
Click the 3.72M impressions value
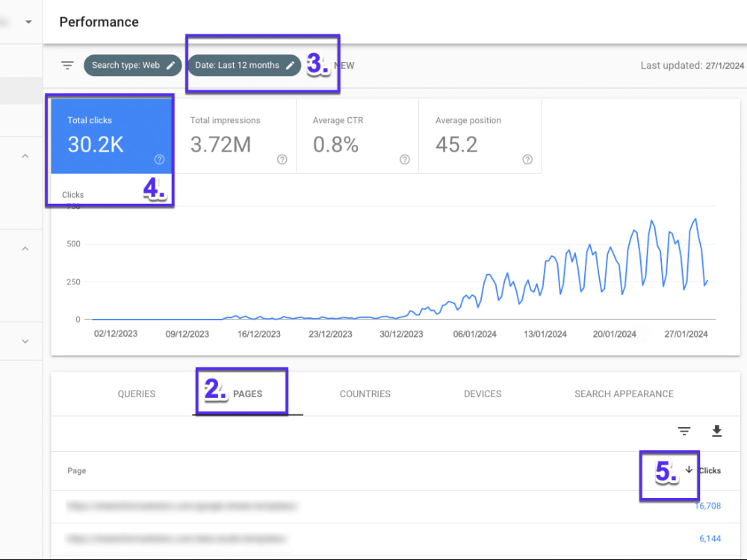pyautogui.click(x=220, y=144)
